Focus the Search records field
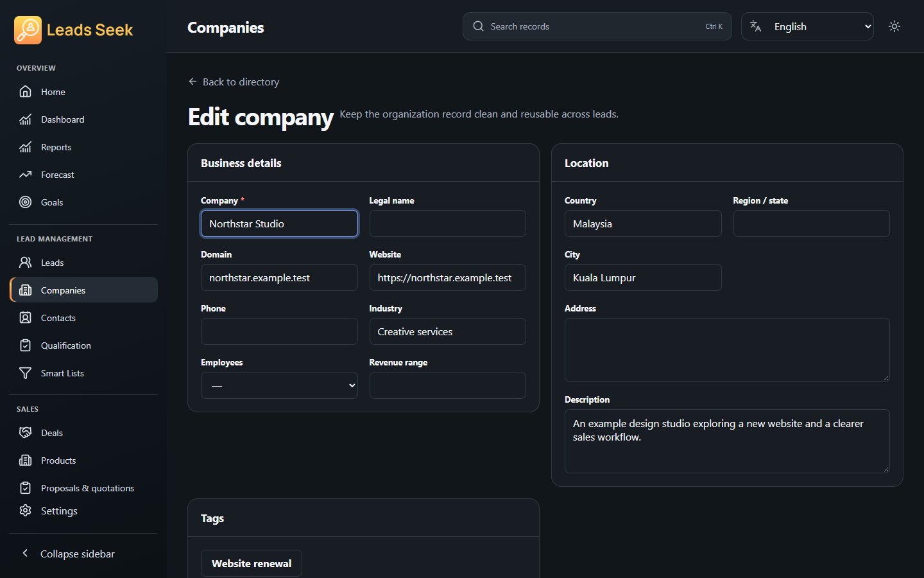Image resolution: width=924 pixels, height=578 pixels. click(597, 26)
